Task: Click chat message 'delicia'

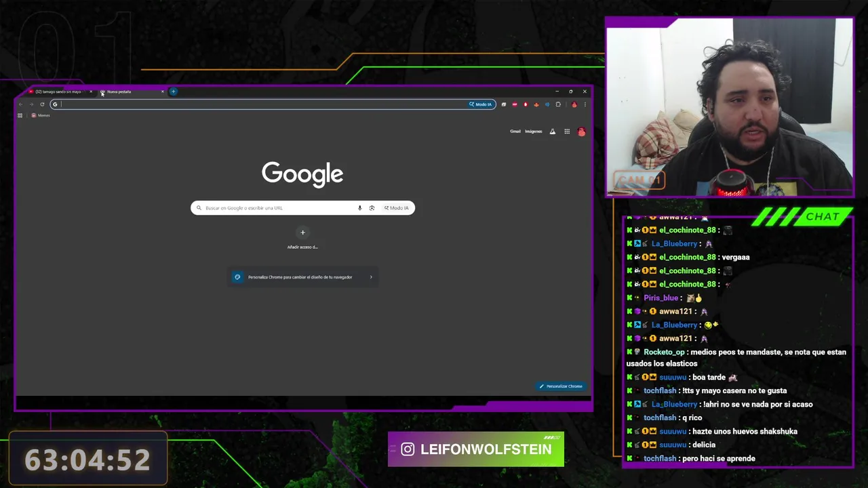Action: [x=703, y=445]
